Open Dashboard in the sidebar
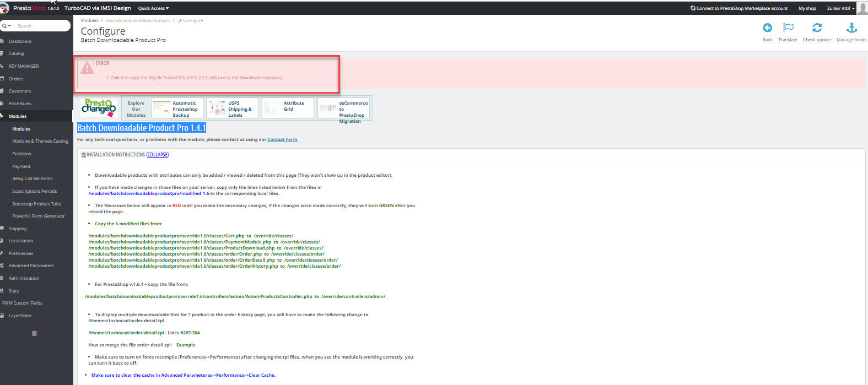The height and width of the screenshot is (385, 868). [20, 41]
